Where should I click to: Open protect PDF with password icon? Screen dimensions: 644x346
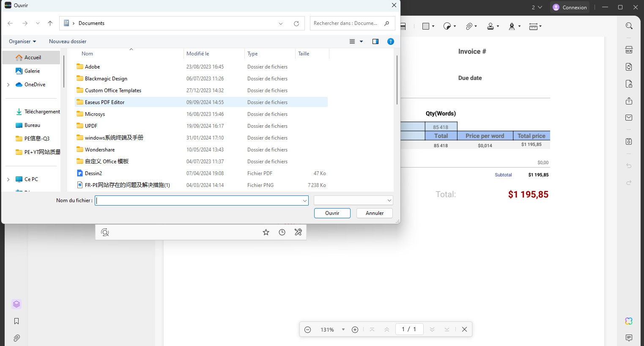[629, 84]
